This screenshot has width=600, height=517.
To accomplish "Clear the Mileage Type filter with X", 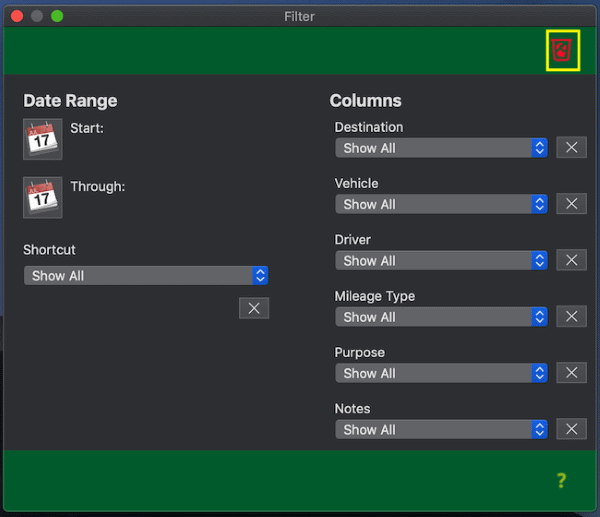I will (x=571, y=317).
